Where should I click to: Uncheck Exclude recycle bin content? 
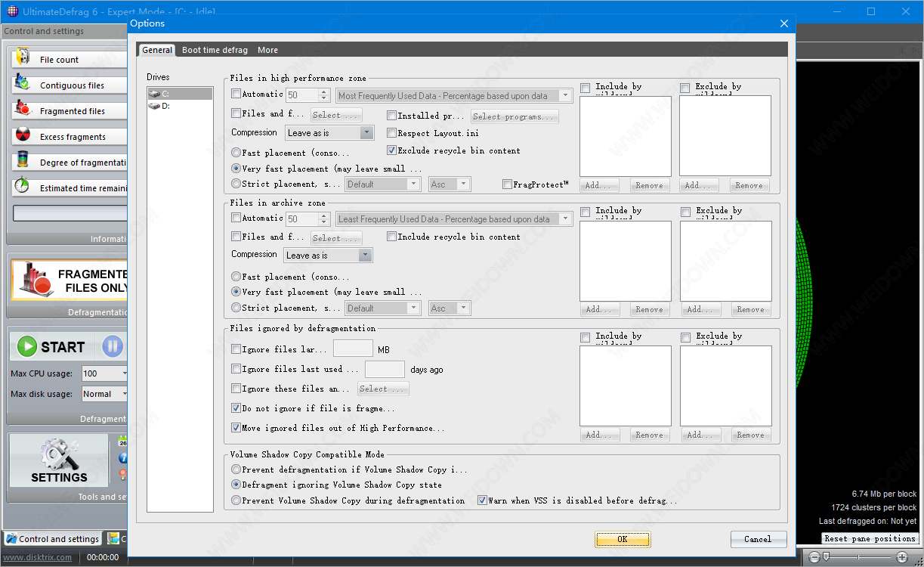coord(391,150)
